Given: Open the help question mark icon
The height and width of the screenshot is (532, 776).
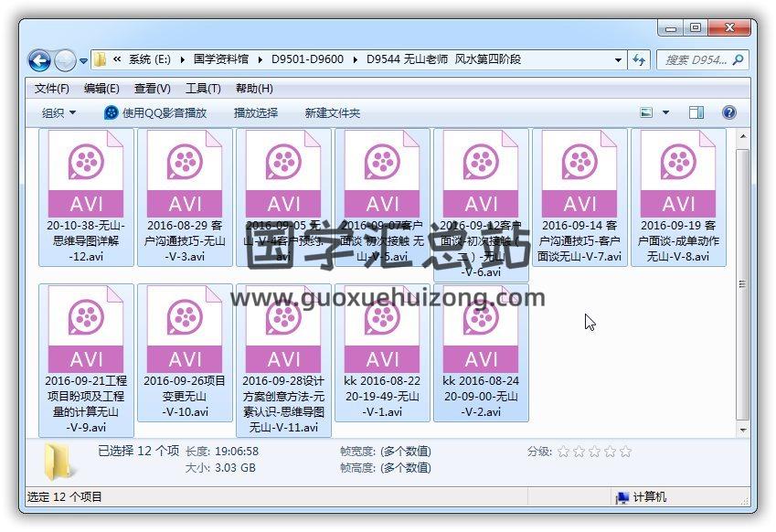Looking at the screenshot, I should [x=728, y=112].
